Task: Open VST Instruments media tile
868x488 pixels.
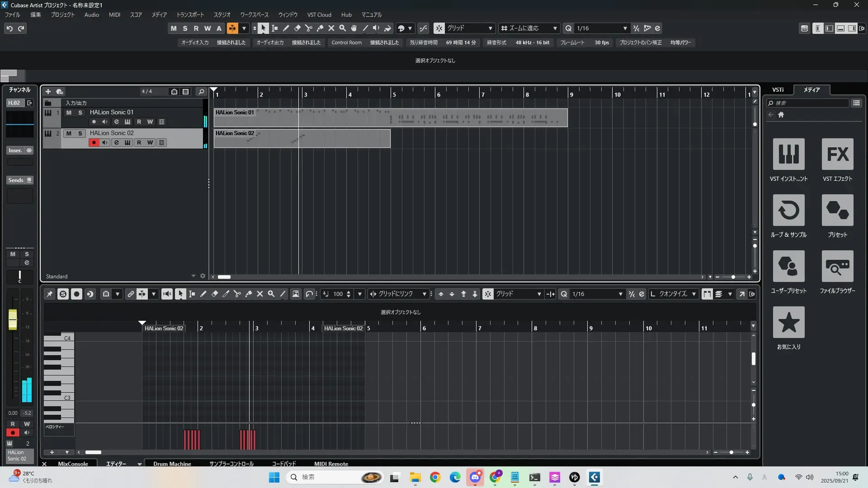Action: point(788,154)
